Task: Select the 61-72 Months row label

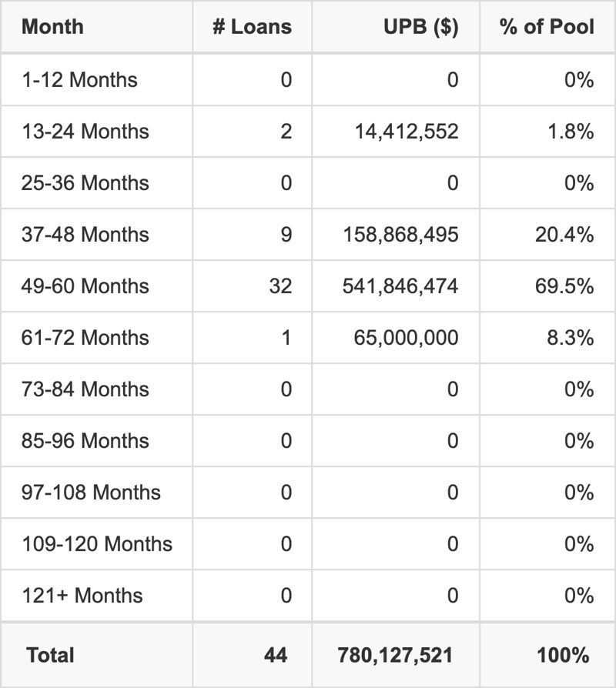Action: click(85, 338)
